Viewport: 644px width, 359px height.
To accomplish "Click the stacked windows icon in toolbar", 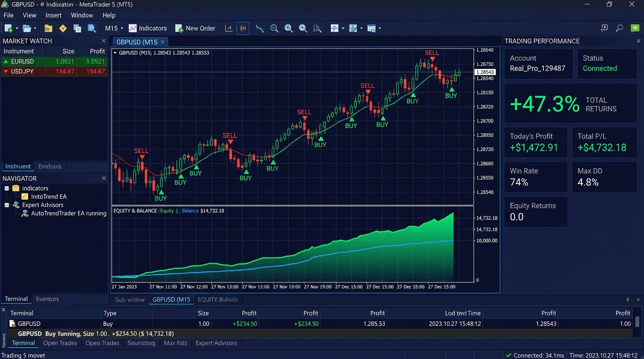I will pyautogui.click(x=77, y=28).
